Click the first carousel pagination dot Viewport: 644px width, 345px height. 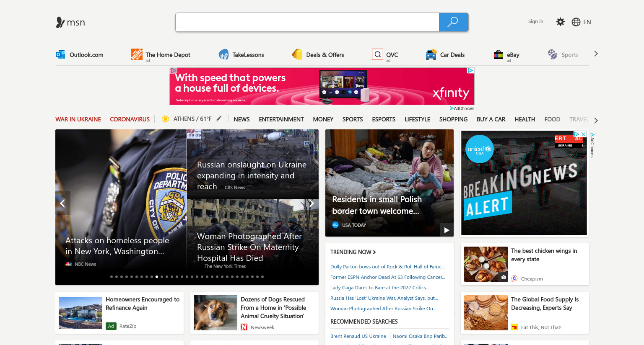click(112, 277)
